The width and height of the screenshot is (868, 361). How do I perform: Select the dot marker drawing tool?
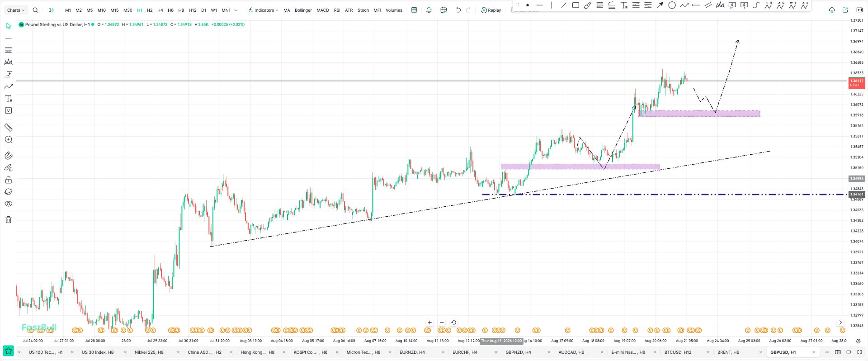point(528,5)
